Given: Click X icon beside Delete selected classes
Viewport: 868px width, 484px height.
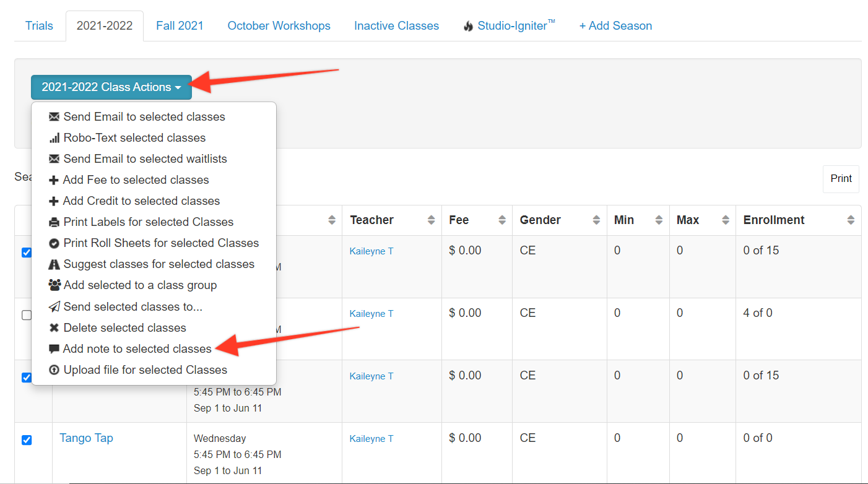Looking at the screenshot, I should [x=54, y=328].
